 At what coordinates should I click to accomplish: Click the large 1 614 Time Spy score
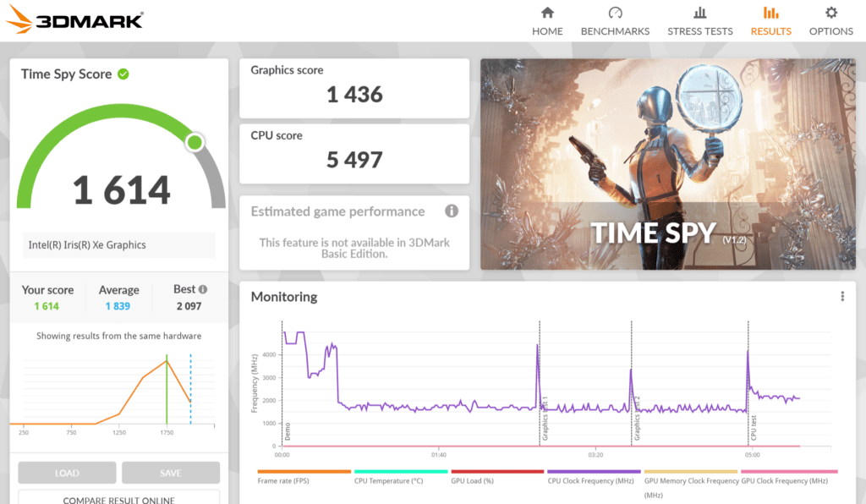click(122, 190)
